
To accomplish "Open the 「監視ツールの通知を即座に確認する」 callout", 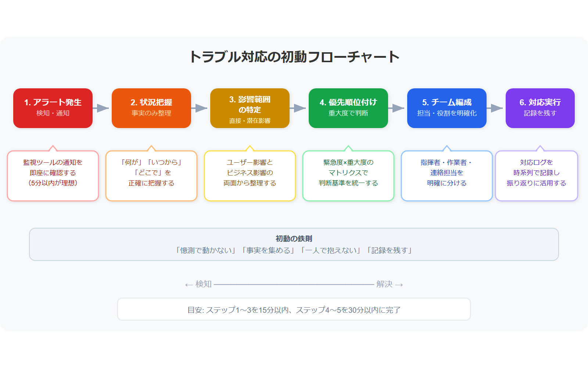I will [53, 176].
